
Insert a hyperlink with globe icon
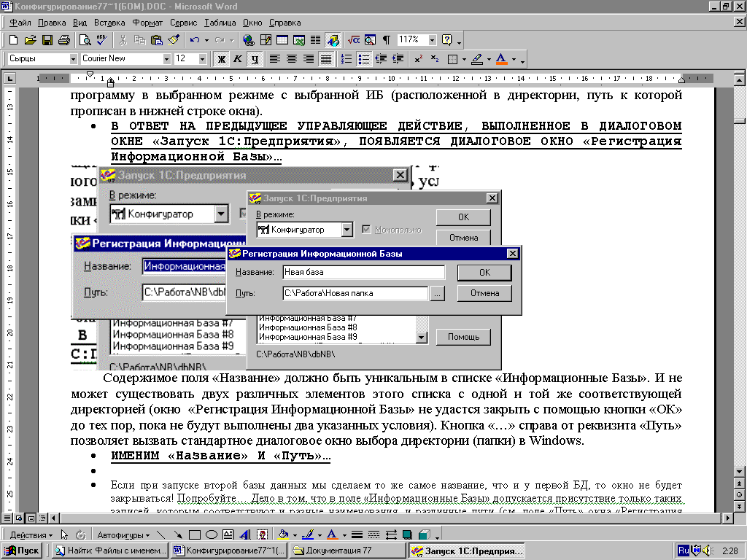(249, 40)
